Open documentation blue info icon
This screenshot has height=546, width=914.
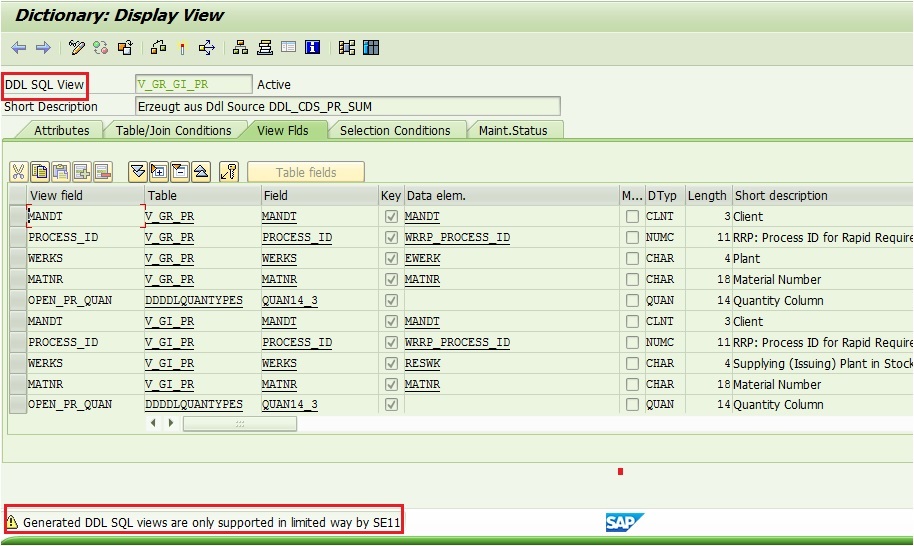point(312,48)
